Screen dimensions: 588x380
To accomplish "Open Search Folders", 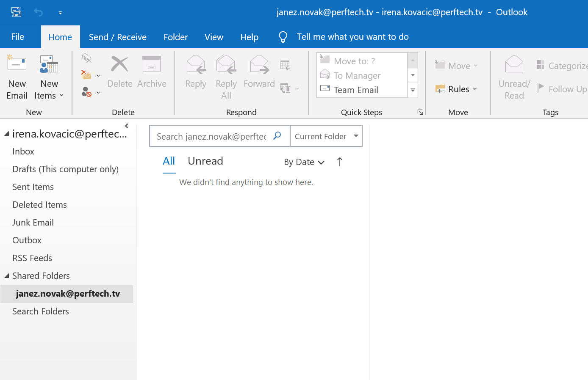I will 41,311.
